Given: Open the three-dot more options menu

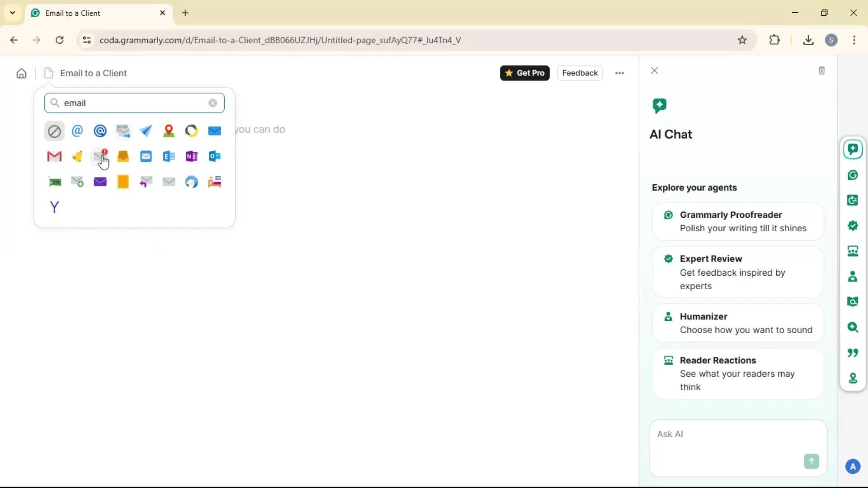Looking at the screenshot, I should point(619,73).
